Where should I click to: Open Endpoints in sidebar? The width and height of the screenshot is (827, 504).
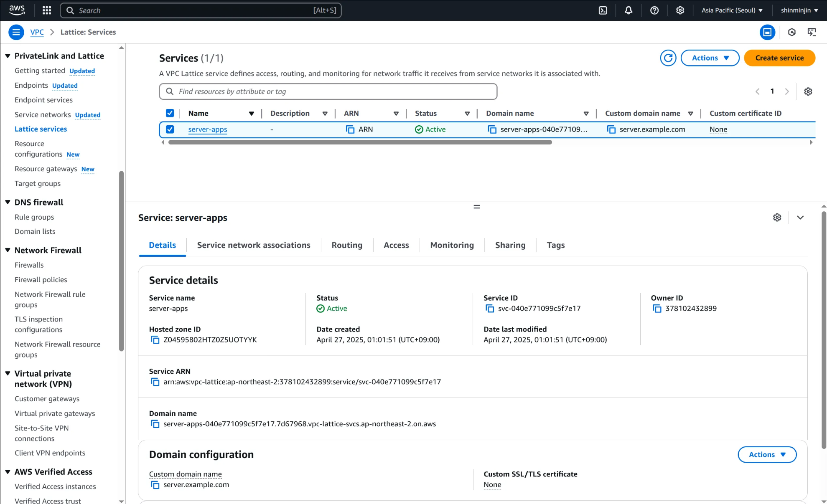31,85
